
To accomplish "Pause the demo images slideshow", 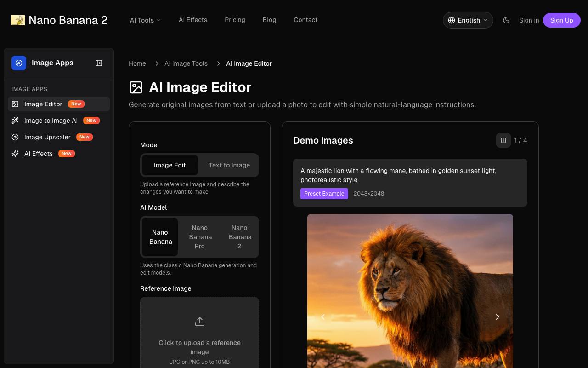I will tap(503, 140).
